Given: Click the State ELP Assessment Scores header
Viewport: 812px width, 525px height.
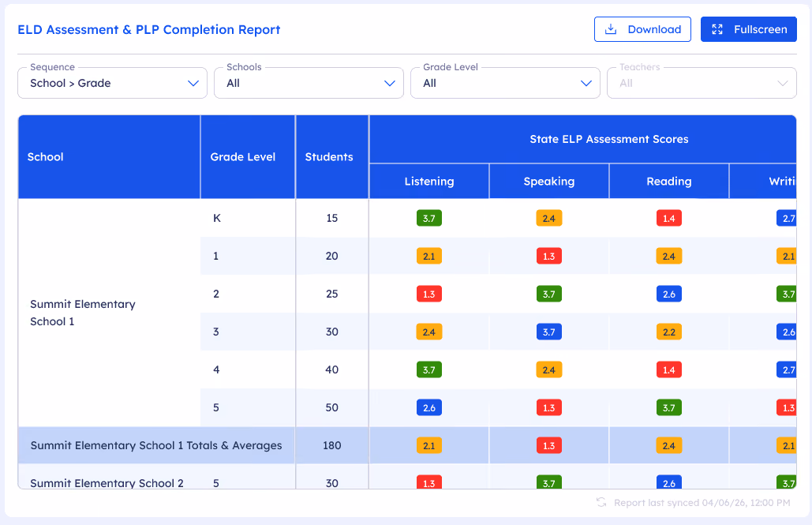Looking at the screenshot, I should [582, 139].
